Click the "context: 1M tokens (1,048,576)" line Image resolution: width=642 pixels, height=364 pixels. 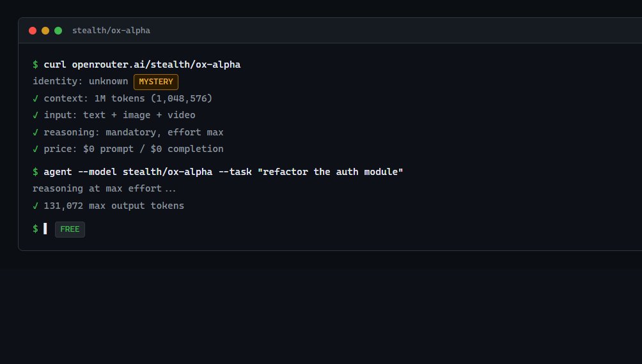coord(122,98)
